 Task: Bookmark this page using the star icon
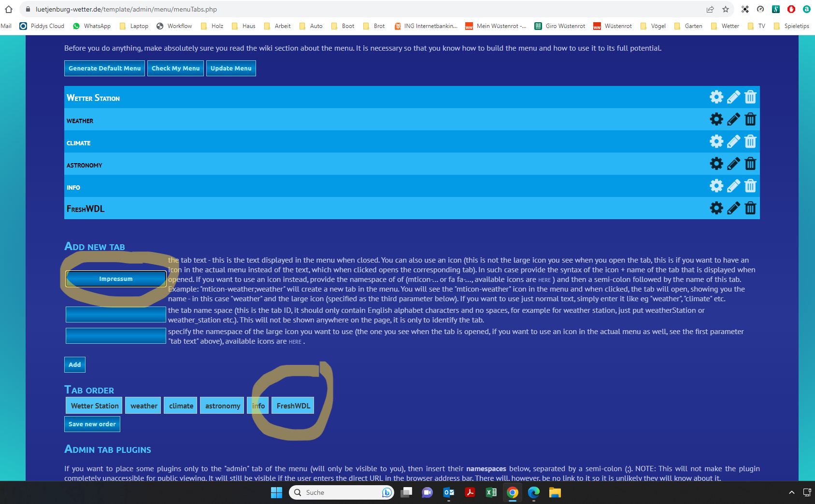point(724,9)
